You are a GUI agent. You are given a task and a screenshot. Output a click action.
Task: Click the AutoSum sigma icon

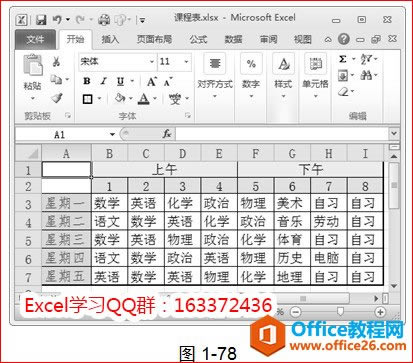point(342,59)
